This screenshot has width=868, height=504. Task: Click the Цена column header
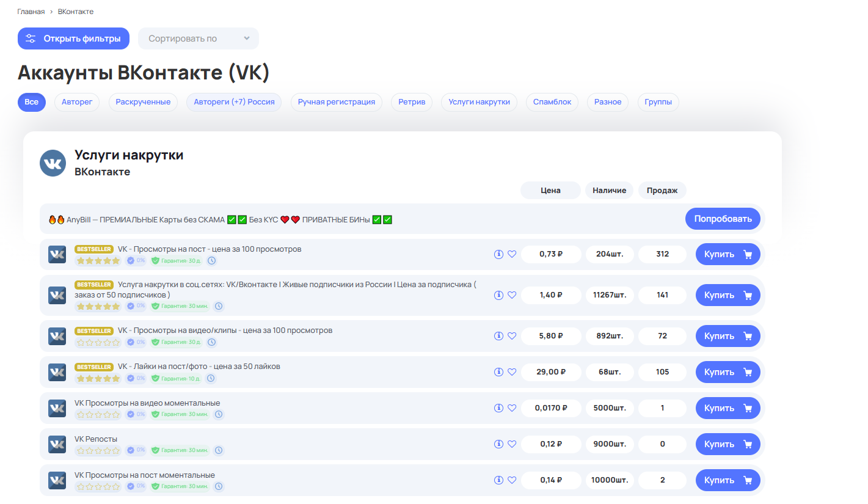pyautogui.click(x=550, y=191)
